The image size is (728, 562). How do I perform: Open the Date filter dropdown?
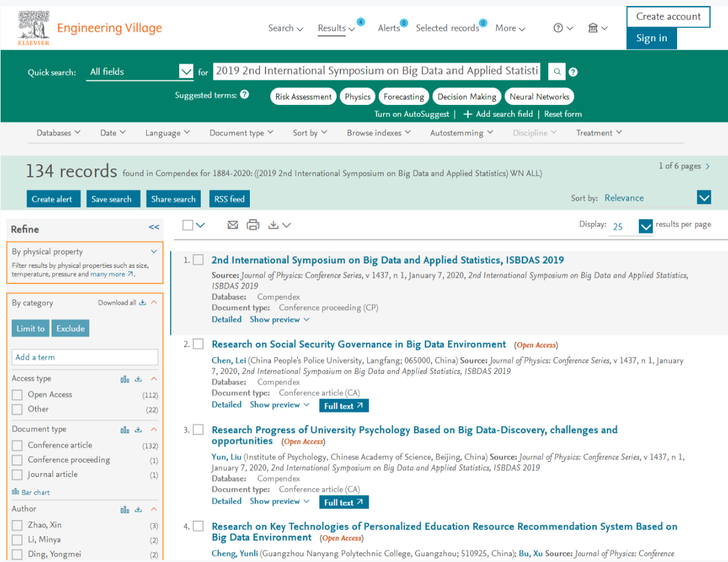[113, 133]
